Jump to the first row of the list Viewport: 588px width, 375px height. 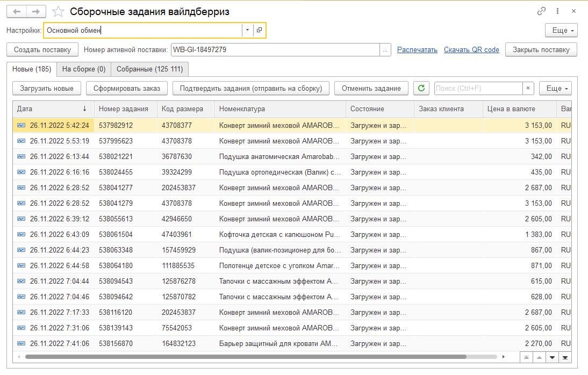(527, 357)
